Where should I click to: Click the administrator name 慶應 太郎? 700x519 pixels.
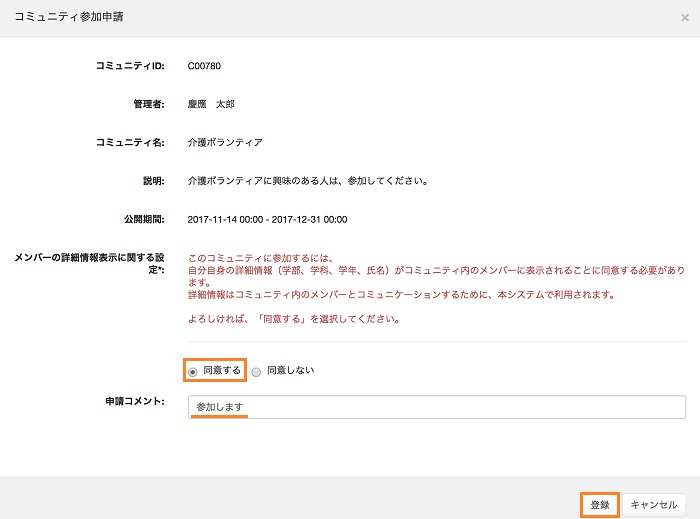tap(211, 104)
